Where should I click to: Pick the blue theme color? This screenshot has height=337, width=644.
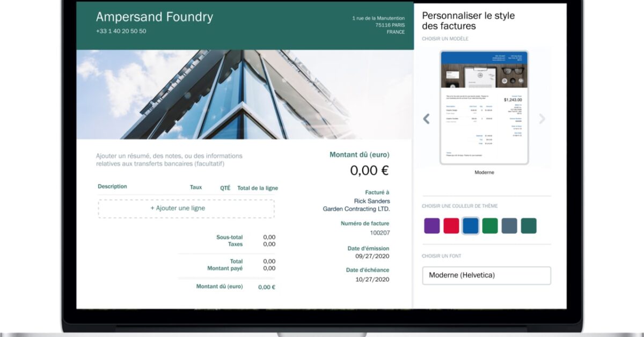(x=471, y=226)
